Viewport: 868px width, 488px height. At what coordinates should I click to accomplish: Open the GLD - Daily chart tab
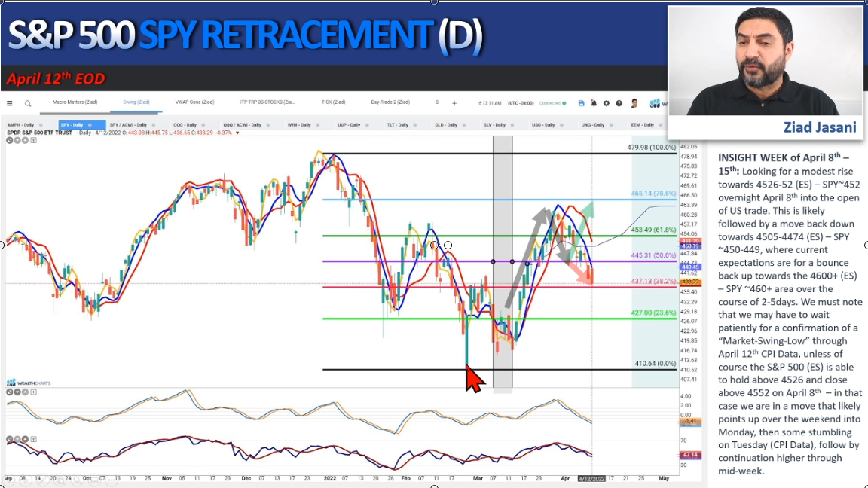coord(446,125)
